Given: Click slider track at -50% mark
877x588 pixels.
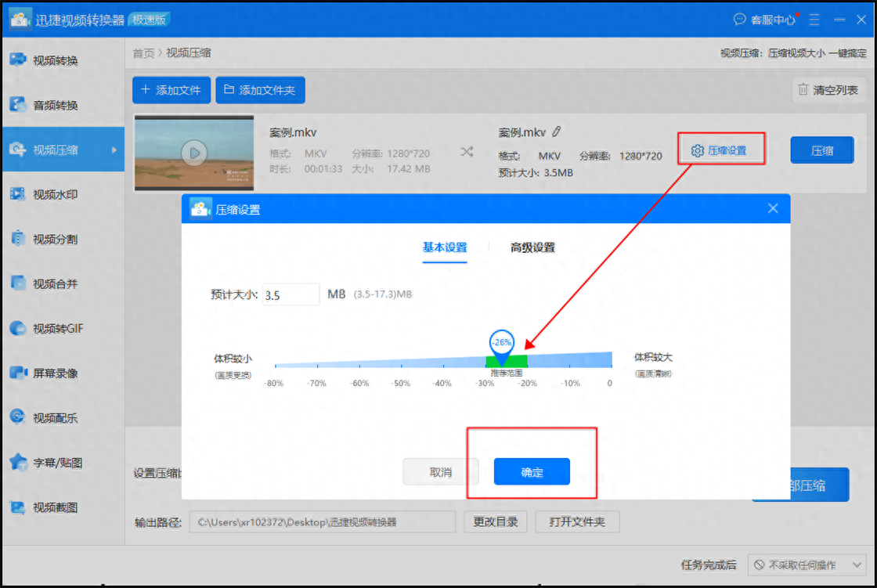Looking at the screenshot, I should 401,363.
